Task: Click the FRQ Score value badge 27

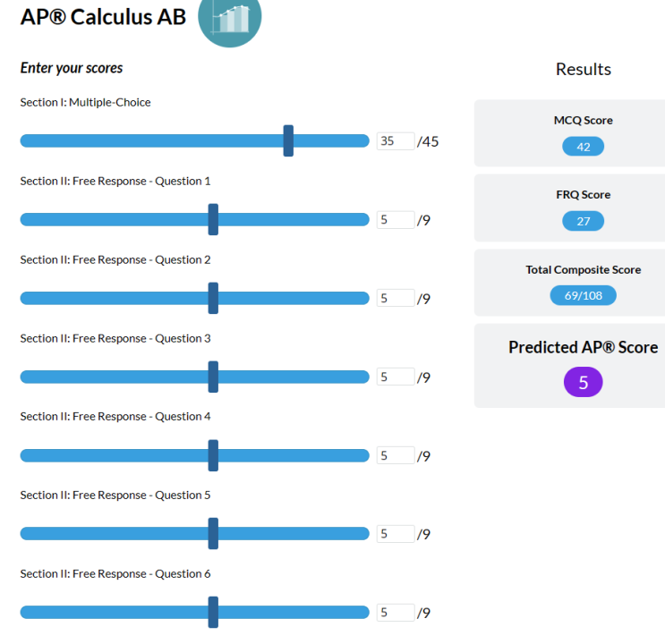Action: [x=583, y=221]
